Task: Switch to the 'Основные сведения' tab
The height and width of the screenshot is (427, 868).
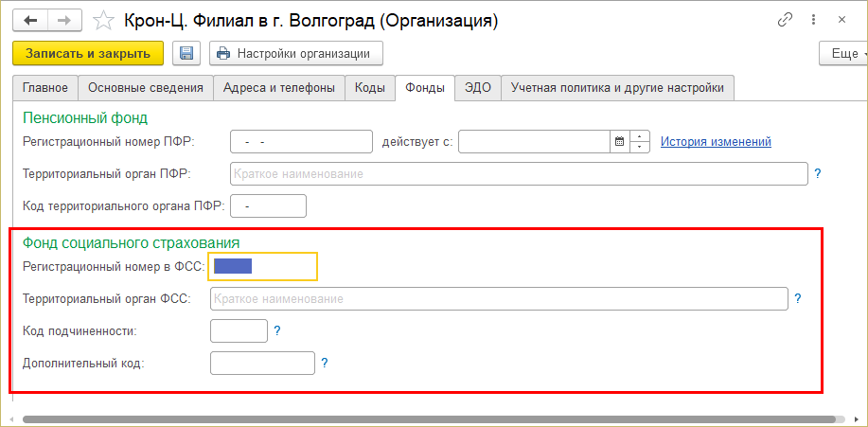Action: [x=146, y=88]
